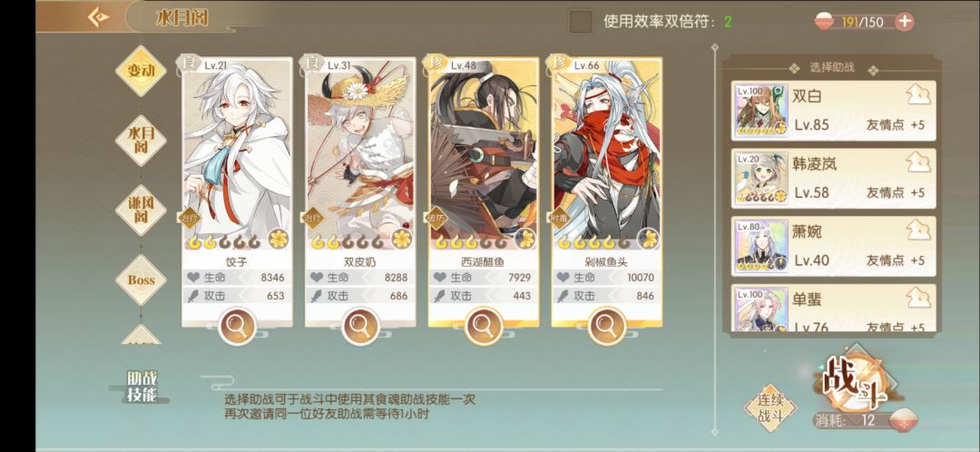The image size is (980, 452).
Task: View 剁椒鱼头 details via magnifier icon
Action: 606,326
